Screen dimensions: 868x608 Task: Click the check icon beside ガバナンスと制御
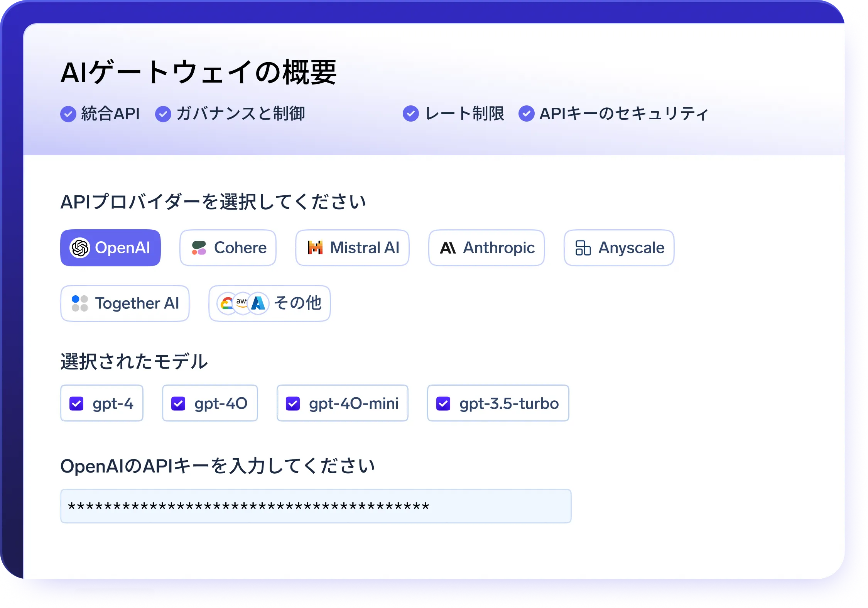pos(163,114)
